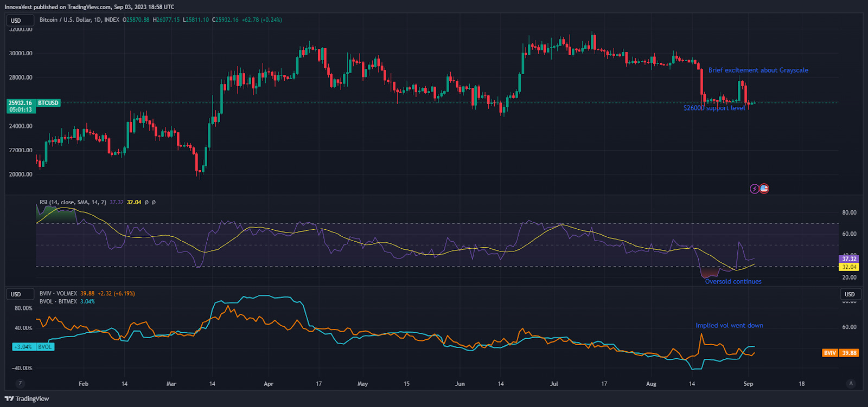Click the 28000.00 price axis label
This screenshot has height=407, width=868.
tap(21, 77)
